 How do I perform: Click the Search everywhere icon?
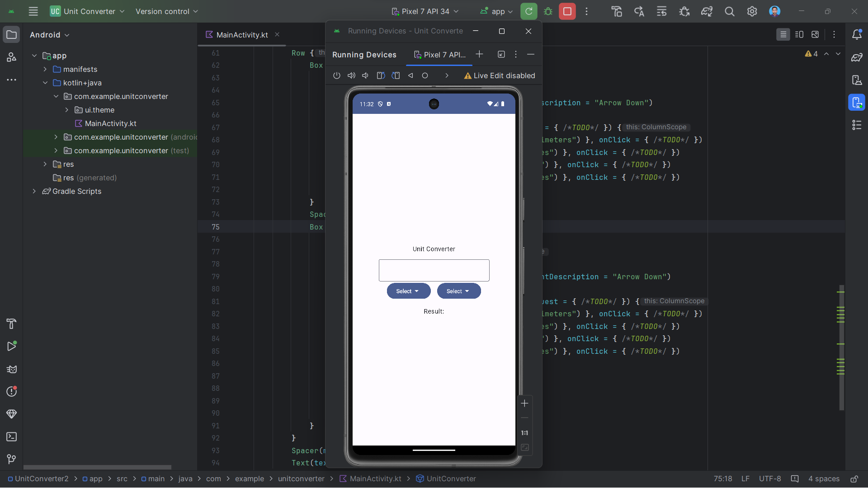730,11
